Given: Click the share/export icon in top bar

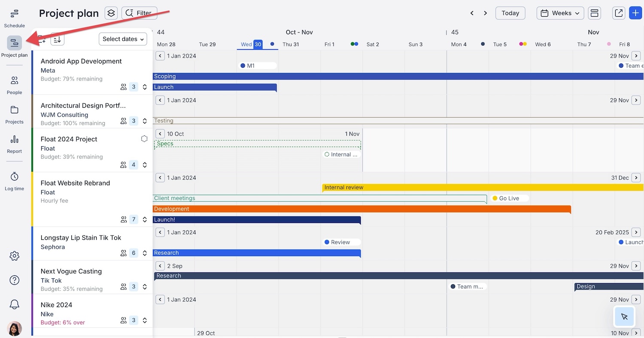Looking at the screenshot, I should (x=619, y=13).
